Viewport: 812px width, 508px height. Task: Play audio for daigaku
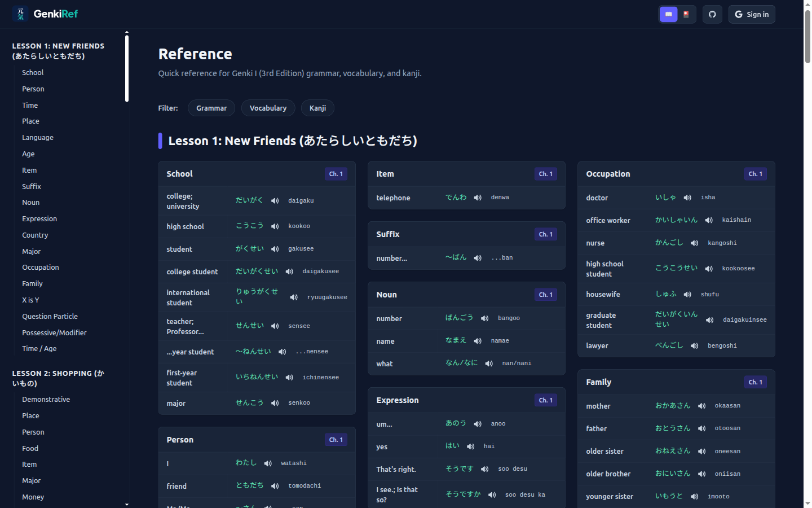[275, 200]
